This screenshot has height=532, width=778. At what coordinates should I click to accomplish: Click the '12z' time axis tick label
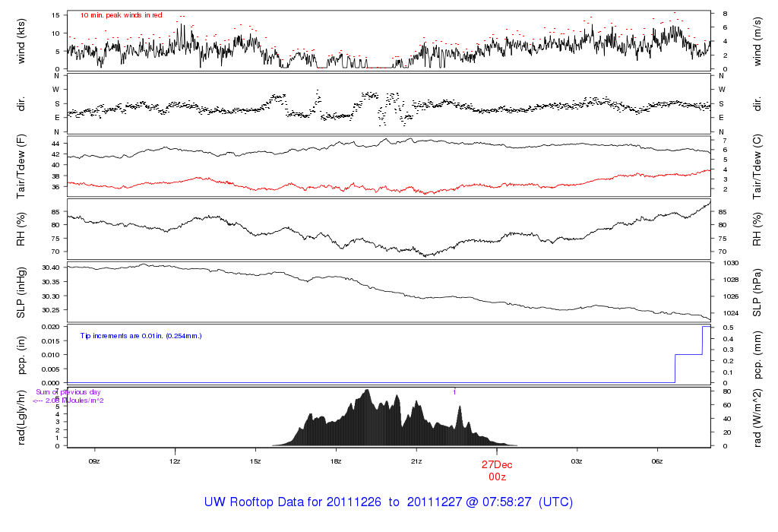click(x=175, y=461)
